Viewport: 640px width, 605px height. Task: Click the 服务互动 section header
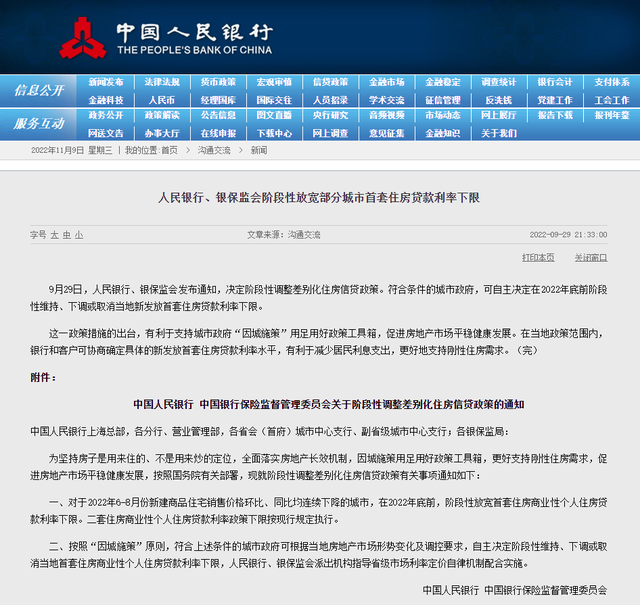[x=39, y=123]
